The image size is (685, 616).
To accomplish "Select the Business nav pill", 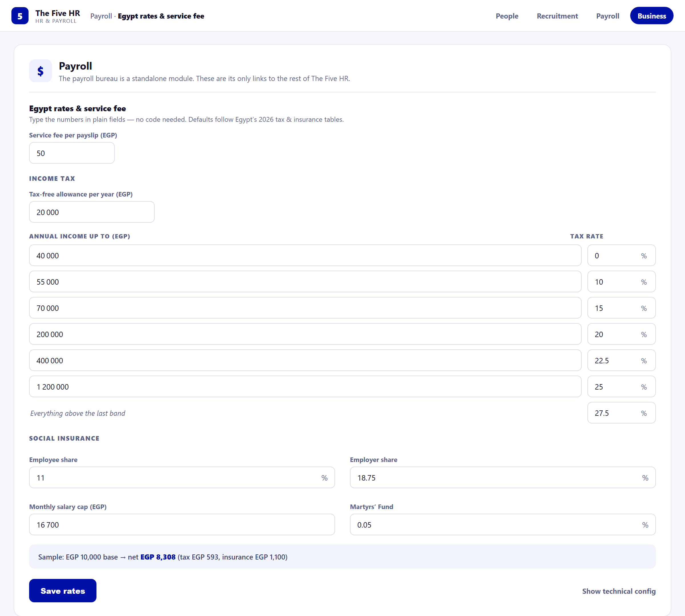I will pyautogui.click(x=651, y=16).
